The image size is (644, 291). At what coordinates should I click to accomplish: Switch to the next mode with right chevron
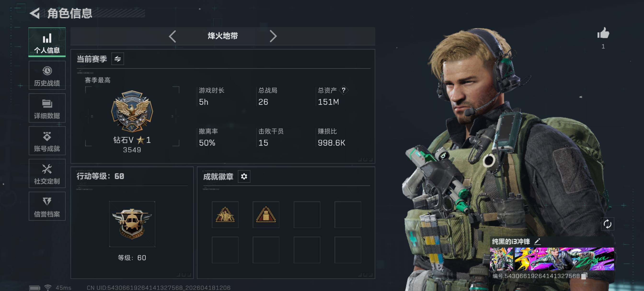[273, 36]
